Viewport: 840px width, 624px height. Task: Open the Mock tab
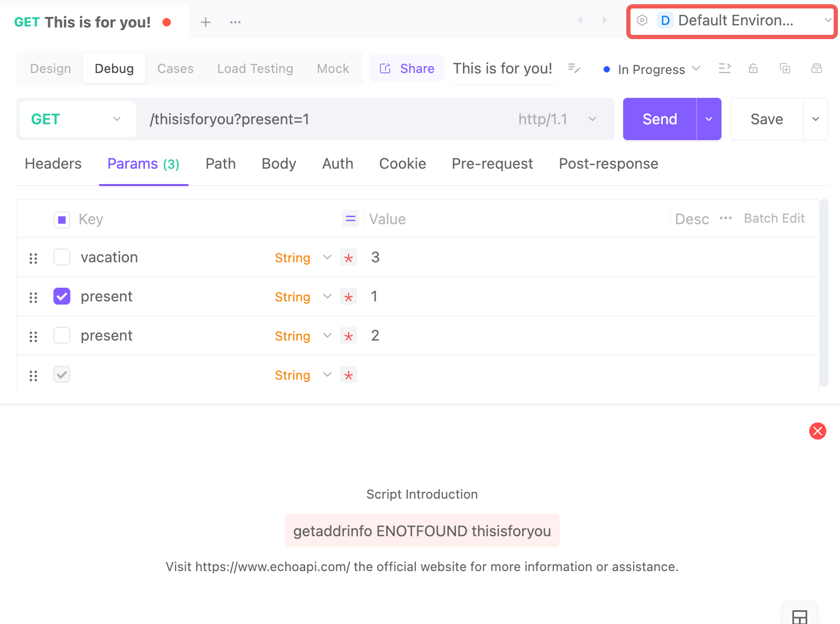[x=333, y=68]
